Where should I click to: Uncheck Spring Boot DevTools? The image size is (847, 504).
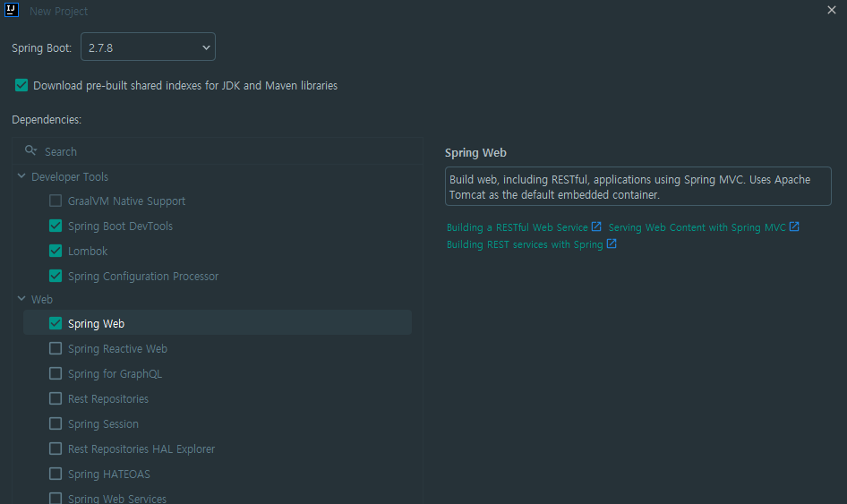point(56,226)
